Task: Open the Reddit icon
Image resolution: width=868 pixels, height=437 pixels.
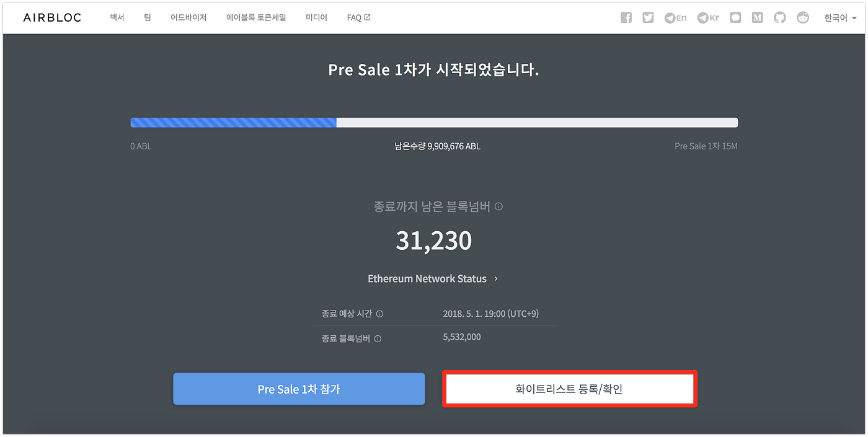Action: click(803, 18)
